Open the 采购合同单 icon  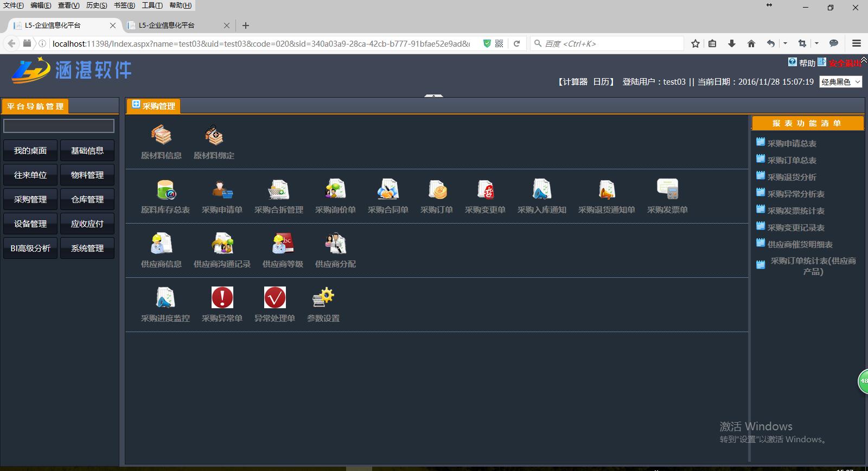(388, 190)
